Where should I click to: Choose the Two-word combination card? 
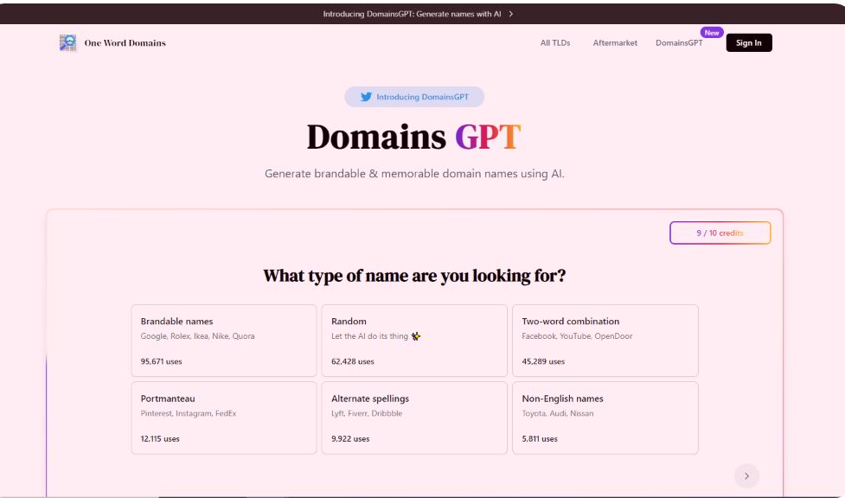(x=605, y=341)
